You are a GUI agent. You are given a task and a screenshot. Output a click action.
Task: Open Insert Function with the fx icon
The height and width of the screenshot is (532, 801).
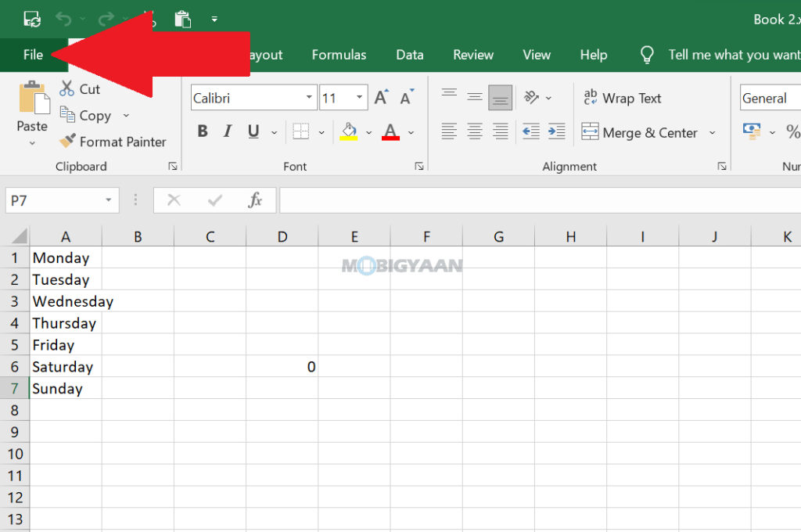(x=256, y=200)
